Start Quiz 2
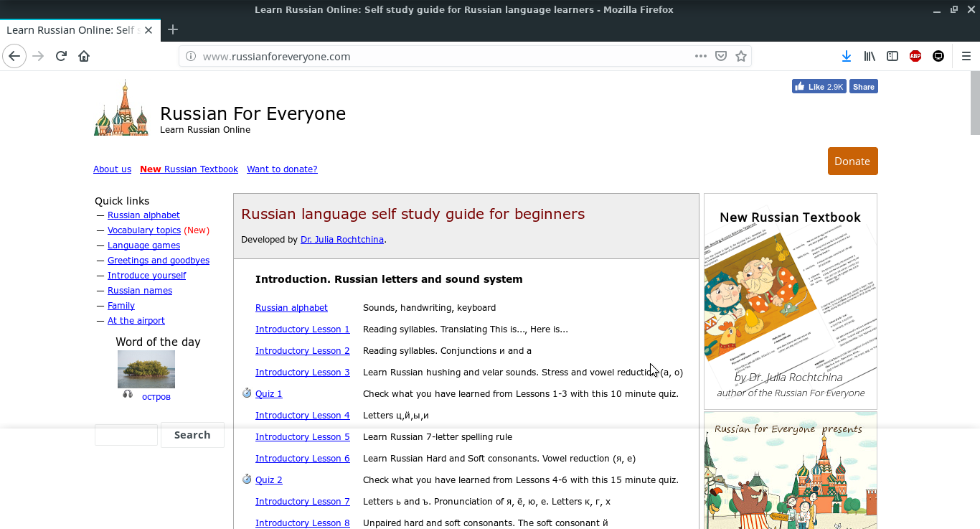 point(269,480)
